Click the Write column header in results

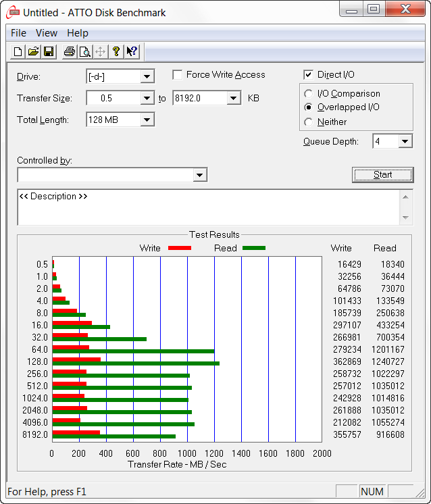[341, 248]
